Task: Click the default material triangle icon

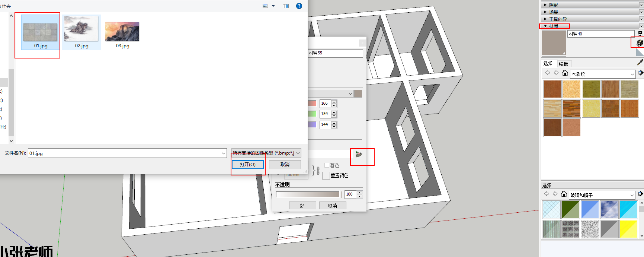Action: pos(640,53)
